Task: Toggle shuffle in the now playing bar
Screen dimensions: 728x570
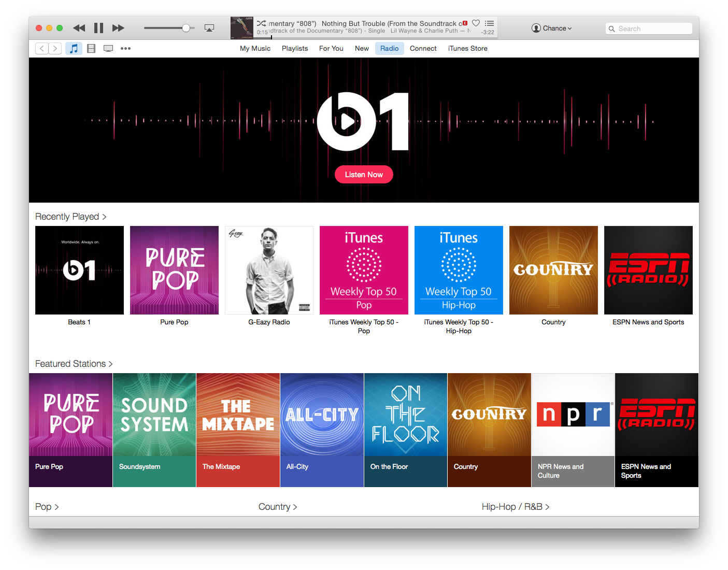Action: [262, 23]
